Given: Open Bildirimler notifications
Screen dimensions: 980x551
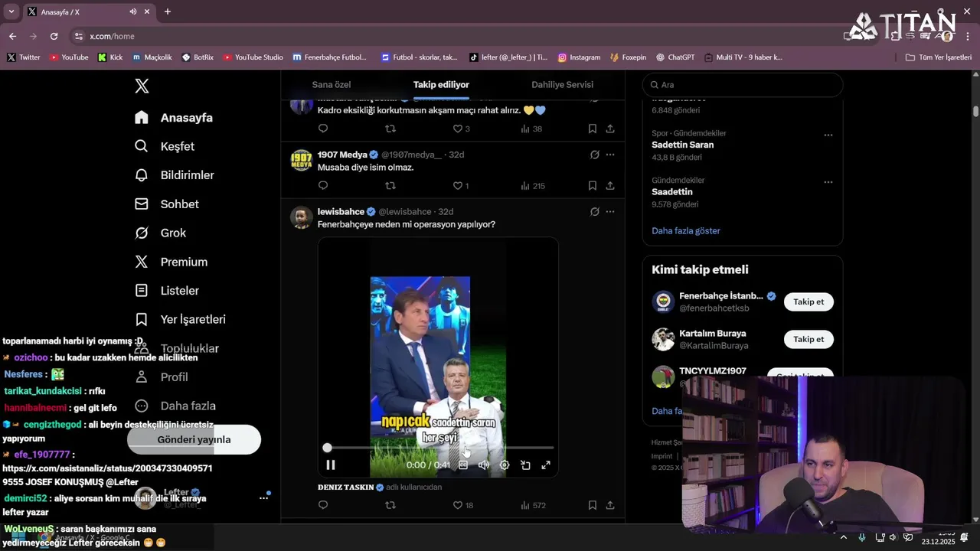Looking at the screenshot, I should point(175,175).
